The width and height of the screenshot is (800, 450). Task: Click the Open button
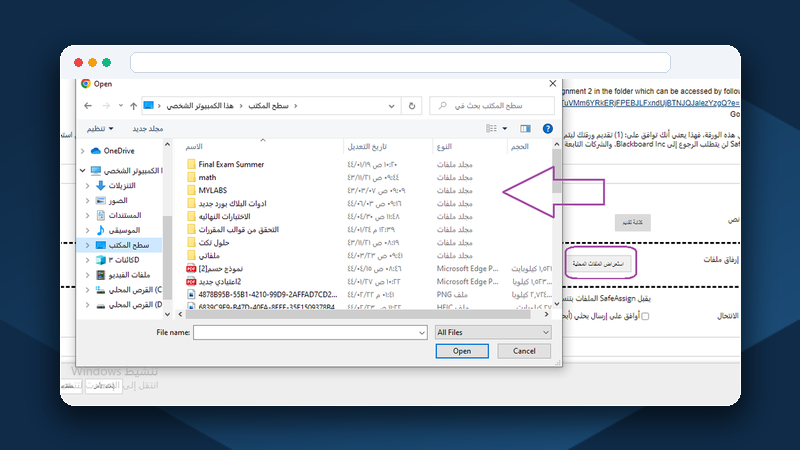click(x=462, y=351)
